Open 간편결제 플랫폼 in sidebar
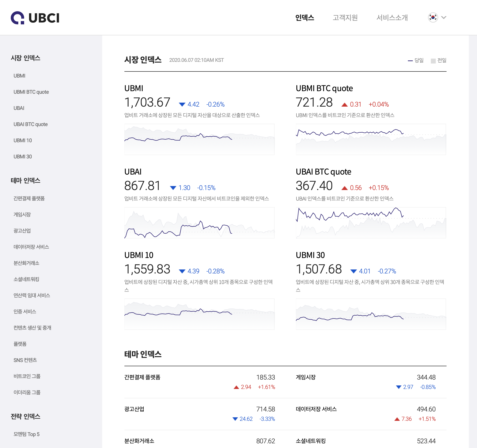 pyautogui.click(x=29, y=198)
